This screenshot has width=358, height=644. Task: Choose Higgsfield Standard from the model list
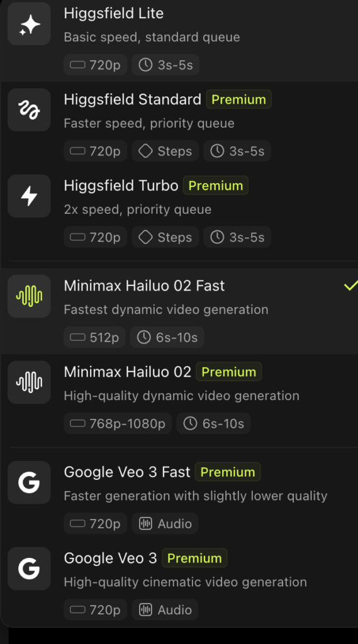coord(179,125)
